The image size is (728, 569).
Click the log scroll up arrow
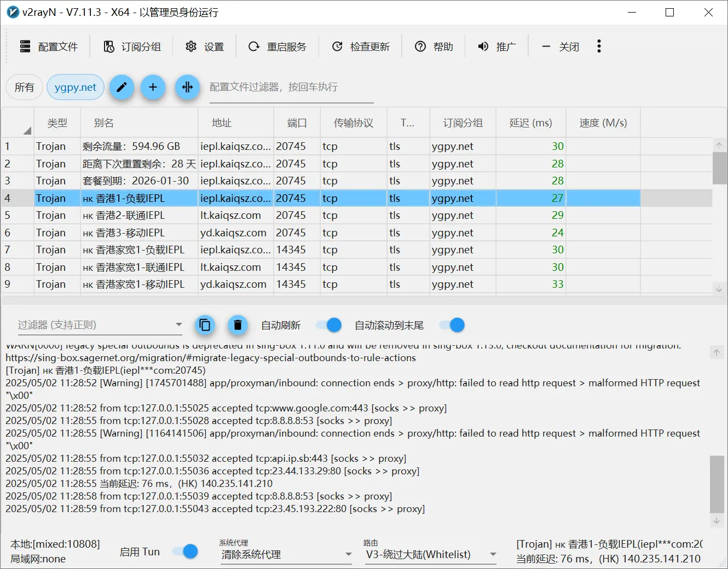(717, 352)
